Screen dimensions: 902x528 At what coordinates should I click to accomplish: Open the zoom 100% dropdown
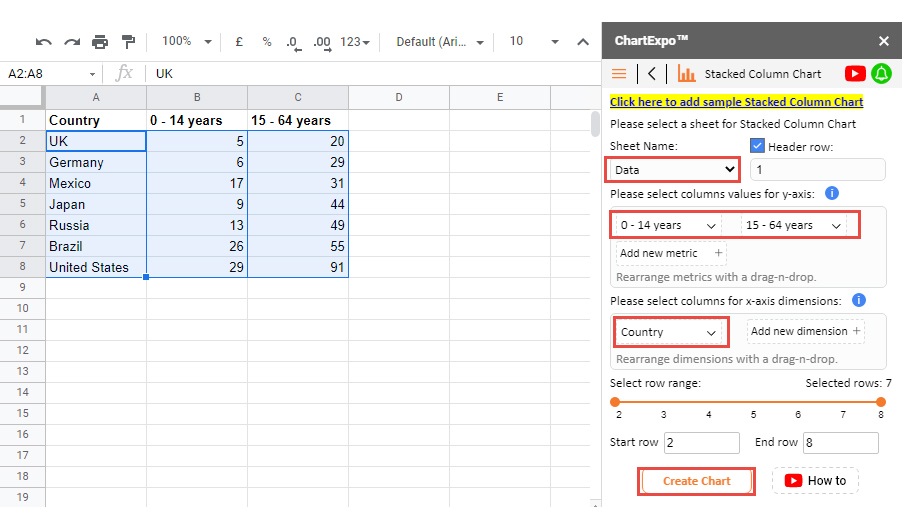click(187, 41)
